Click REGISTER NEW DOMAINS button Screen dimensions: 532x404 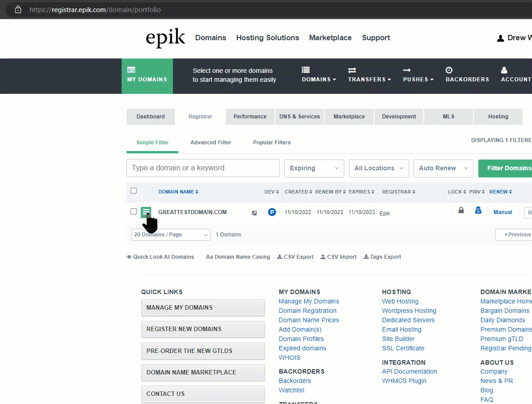[203, 329]
